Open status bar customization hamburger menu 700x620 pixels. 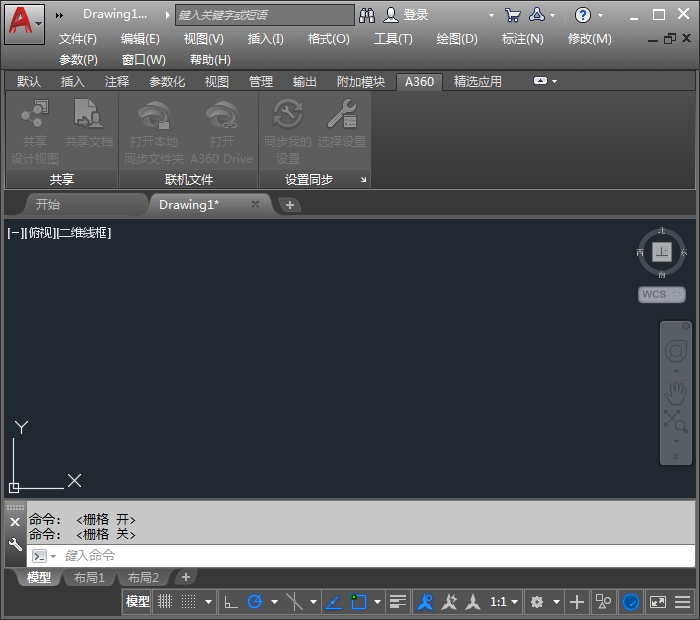point(683,602)
